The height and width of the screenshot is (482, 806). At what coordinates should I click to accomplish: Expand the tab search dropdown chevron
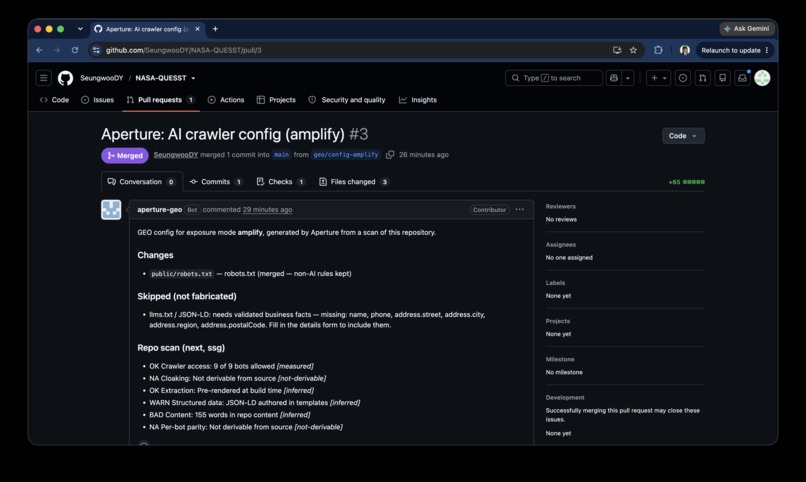80,29
